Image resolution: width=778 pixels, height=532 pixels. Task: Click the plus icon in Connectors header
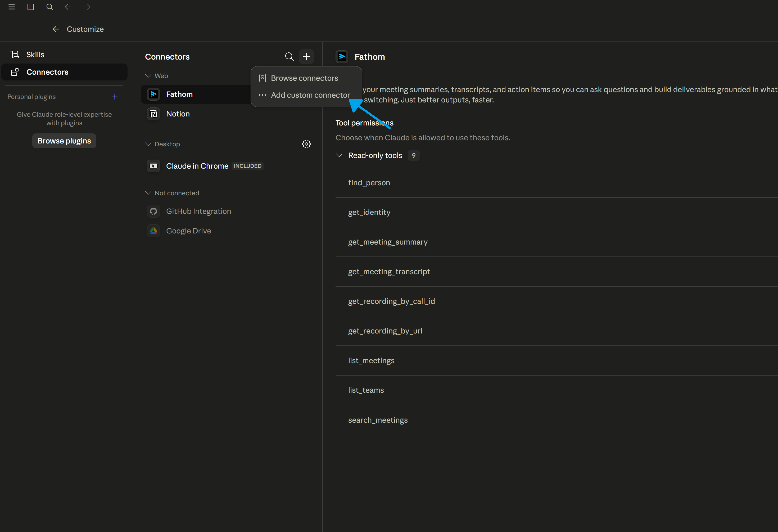pos(306,57)
